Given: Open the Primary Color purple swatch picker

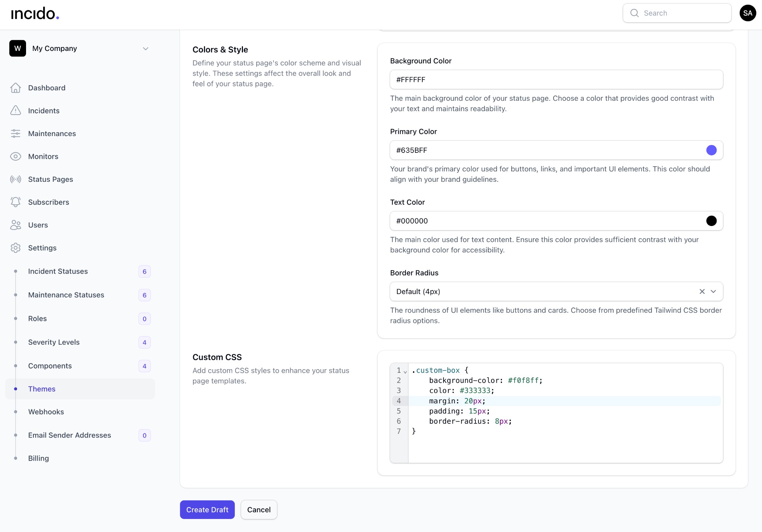Looking at the screenshot, I should click(711, 150).
